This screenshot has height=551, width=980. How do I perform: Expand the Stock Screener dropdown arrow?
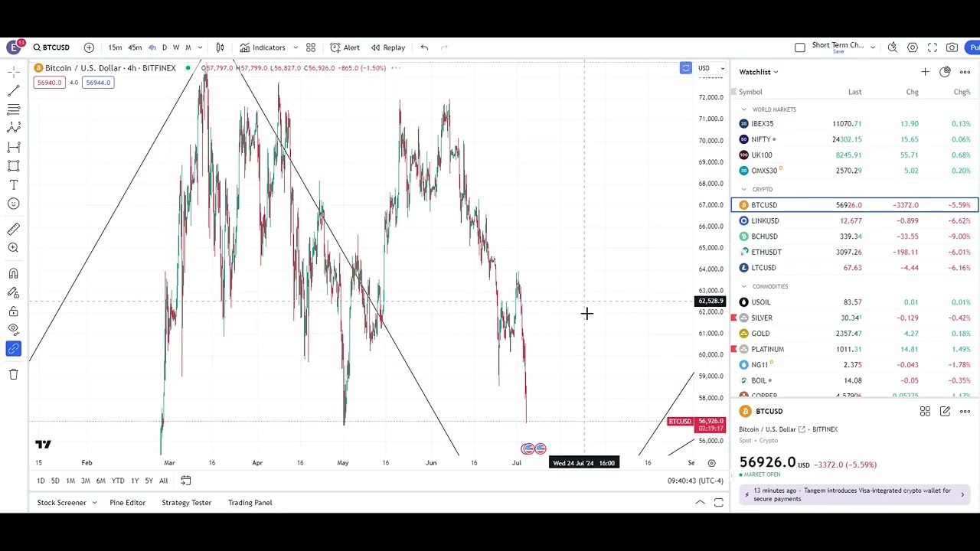pos(94,503)
